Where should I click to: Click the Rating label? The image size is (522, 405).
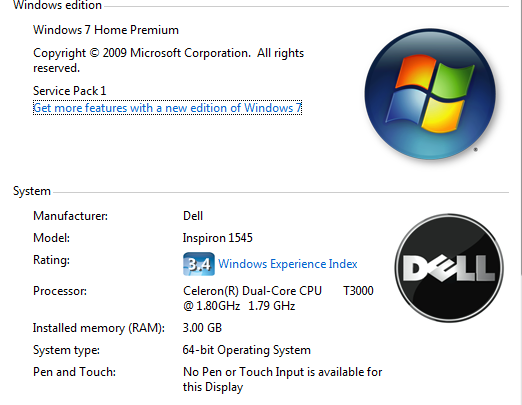51,260
